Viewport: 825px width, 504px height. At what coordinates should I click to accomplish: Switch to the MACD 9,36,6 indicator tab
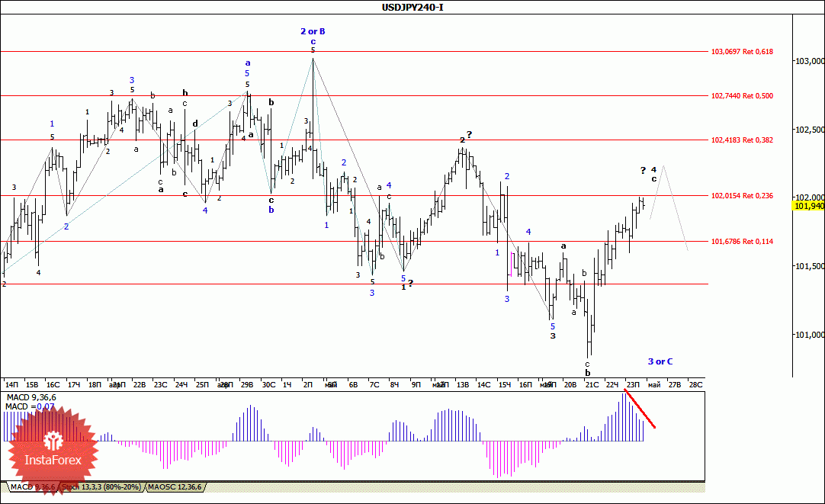[x=33, y=487]
